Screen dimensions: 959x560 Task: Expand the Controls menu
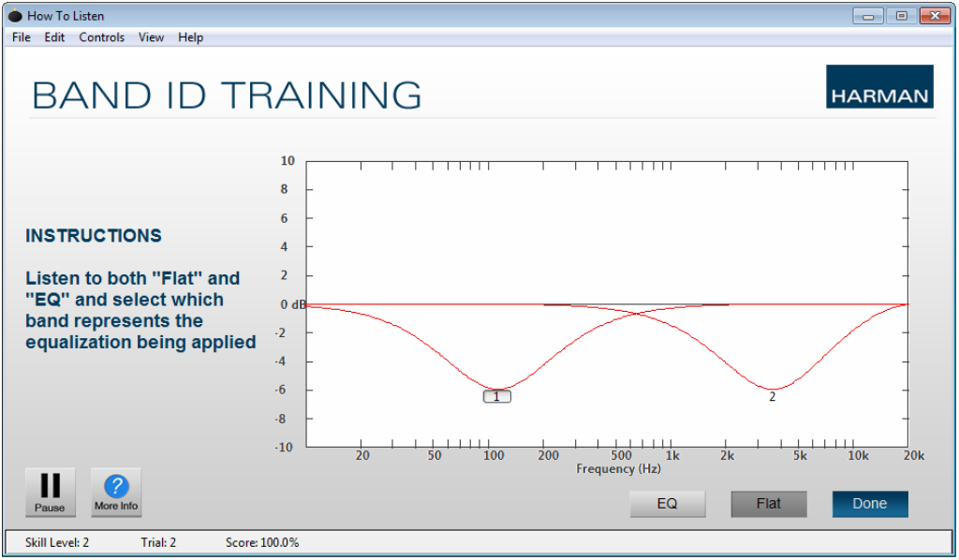(101, 37)
